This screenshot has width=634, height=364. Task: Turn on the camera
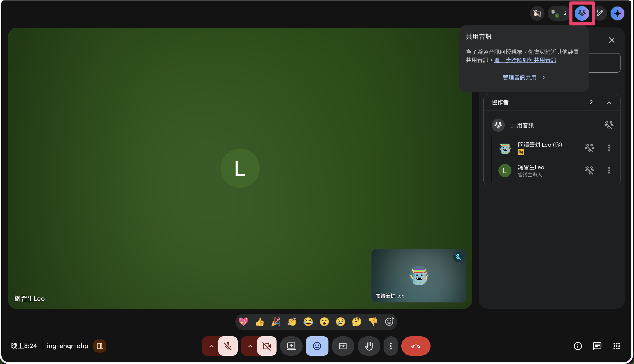(x=267, y=346)
